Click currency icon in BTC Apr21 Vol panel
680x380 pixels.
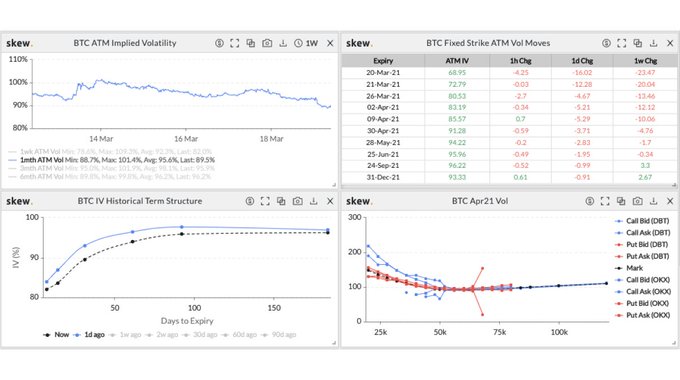[589, 201]
